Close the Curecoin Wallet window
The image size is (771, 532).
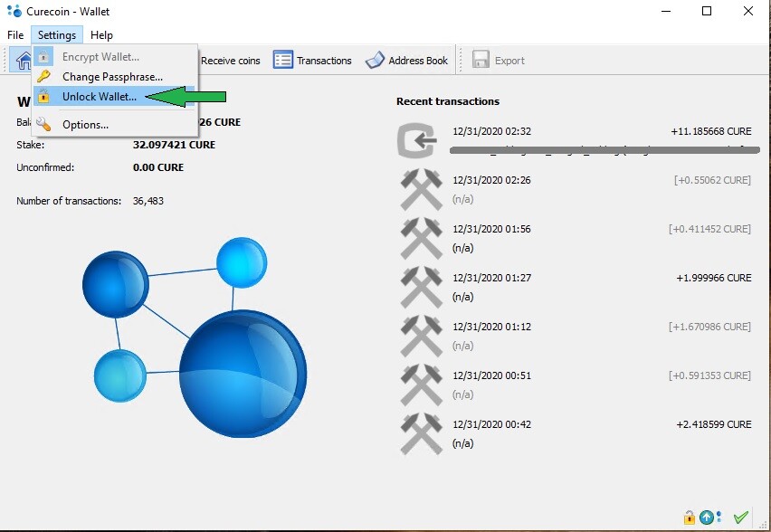[747, 11]
